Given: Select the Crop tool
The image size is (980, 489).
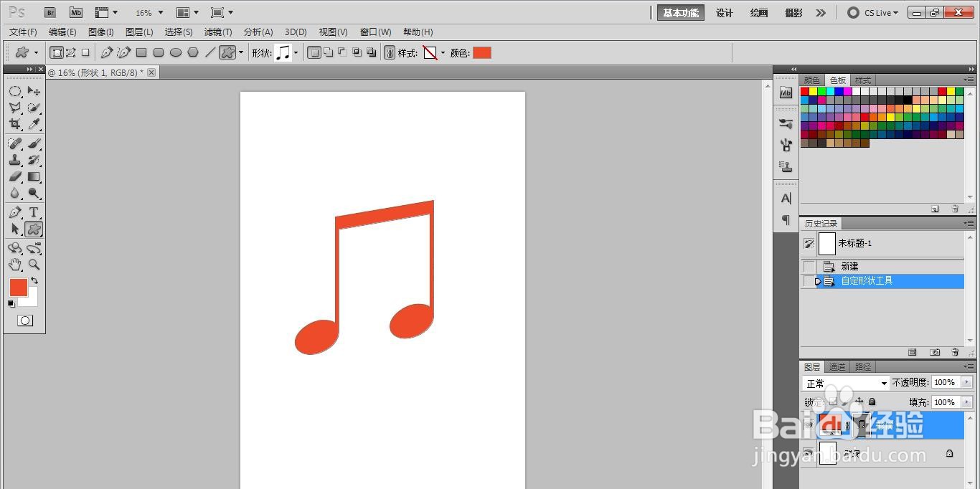Looking at the screenshot, I should point(15,124).
